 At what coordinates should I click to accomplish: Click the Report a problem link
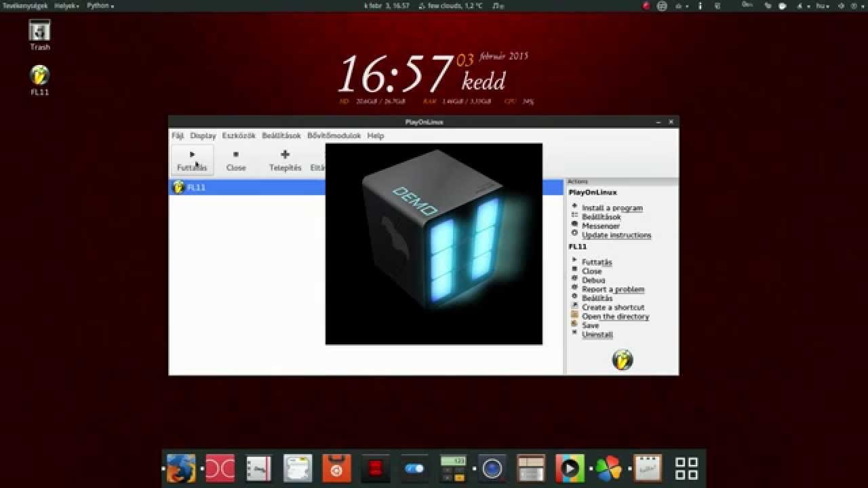[x=613, y=289]
